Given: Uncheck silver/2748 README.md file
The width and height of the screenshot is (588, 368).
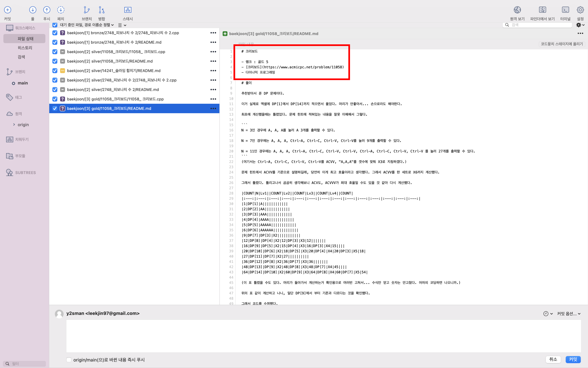Looking at the screenshot, I should click(55, 90).
